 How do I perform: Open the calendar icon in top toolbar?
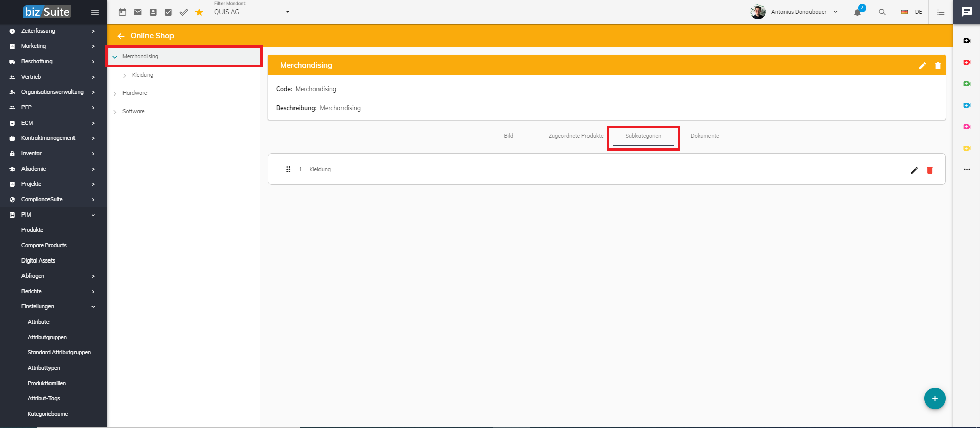click(x=122, y=12)
